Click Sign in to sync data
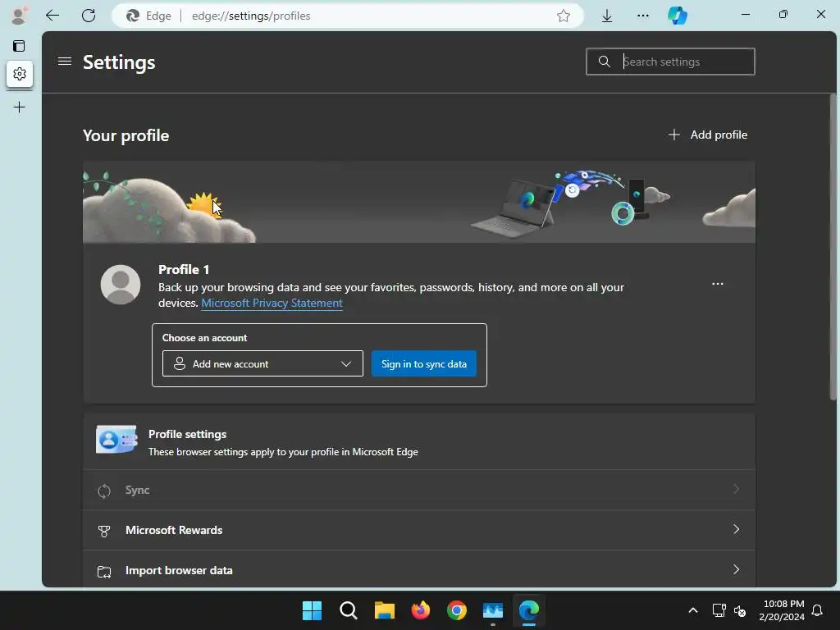 [424, 363]
